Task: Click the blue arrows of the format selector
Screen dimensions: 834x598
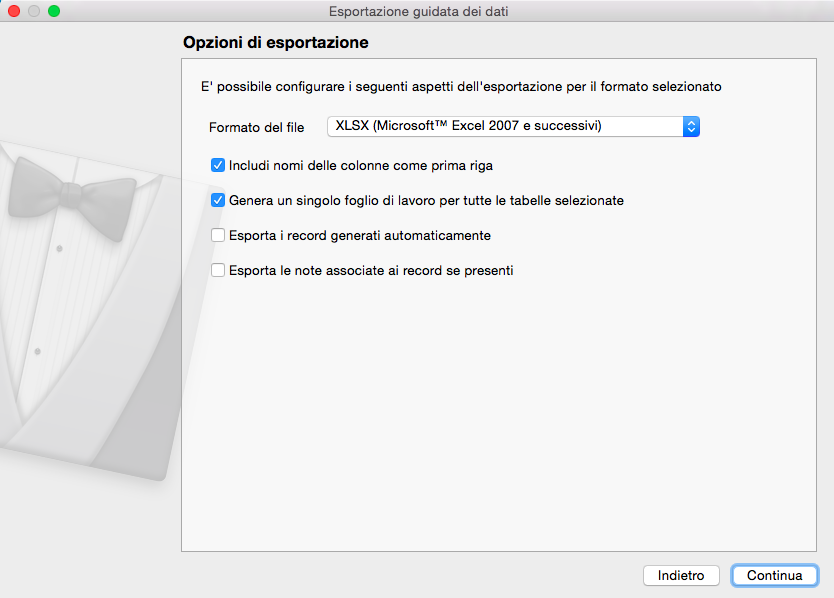Action: pyautogui.click(x=690, y=127)
